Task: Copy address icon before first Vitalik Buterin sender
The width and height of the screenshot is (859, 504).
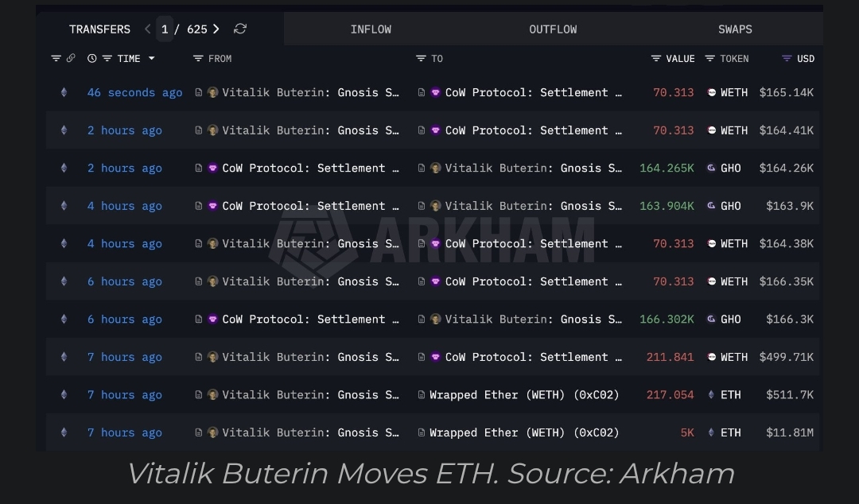Action: (x=199, y=93)
